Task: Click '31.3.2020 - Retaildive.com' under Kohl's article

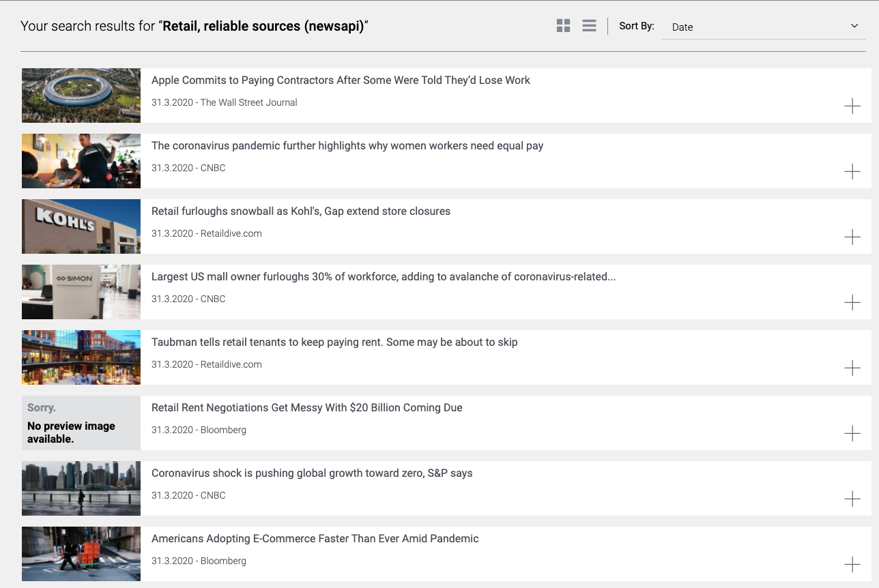Action: click(x=207, y=233)
